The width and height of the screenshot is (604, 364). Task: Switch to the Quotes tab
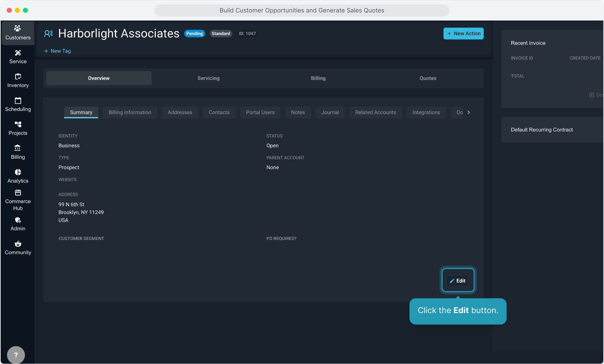(428, 78)
